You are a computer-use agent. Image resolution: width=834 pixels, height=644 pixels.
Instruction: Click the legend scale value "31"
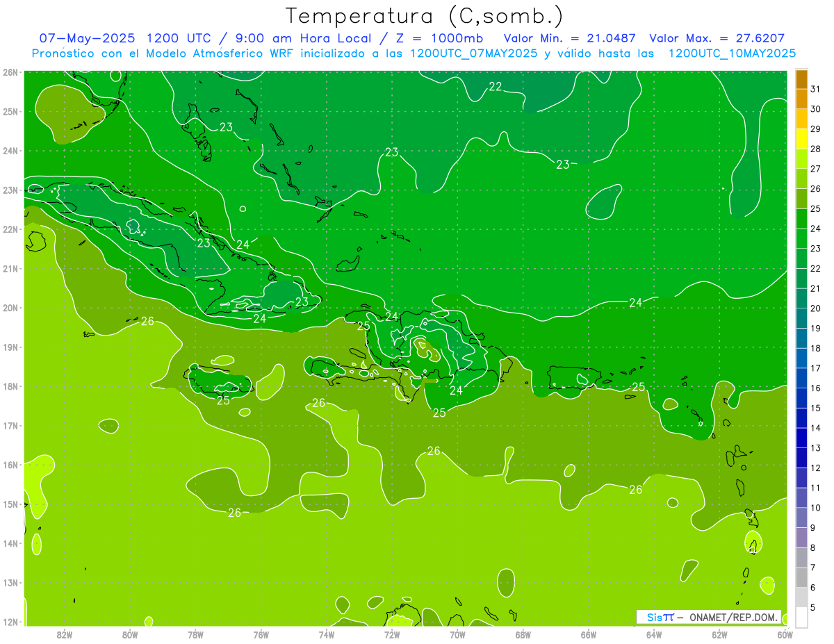coord(815,90)
